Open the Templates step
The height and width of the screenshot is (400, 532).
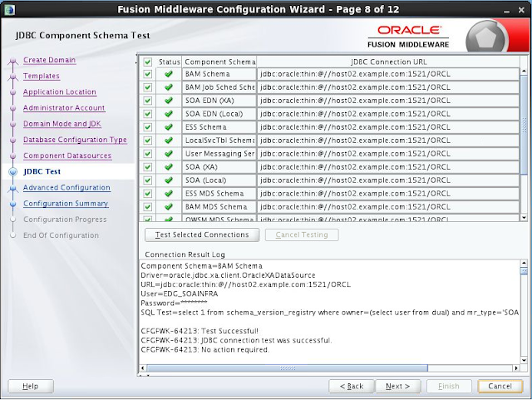[42, 76]
